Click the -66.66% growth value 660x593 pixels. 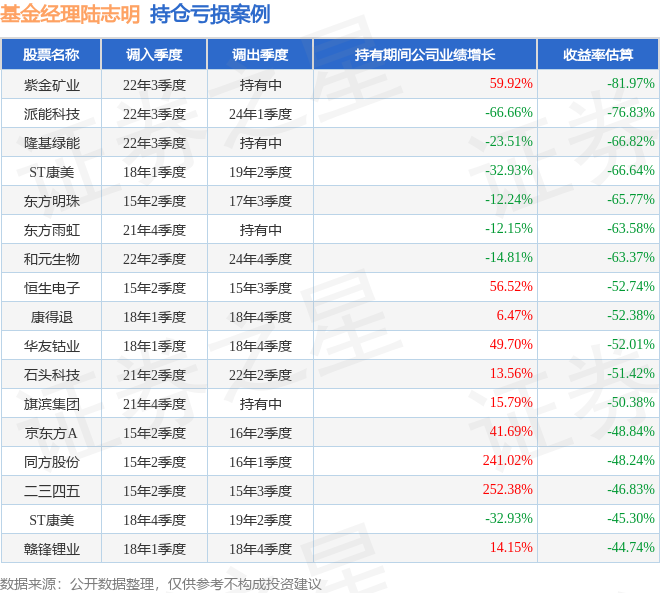point(509,112)
